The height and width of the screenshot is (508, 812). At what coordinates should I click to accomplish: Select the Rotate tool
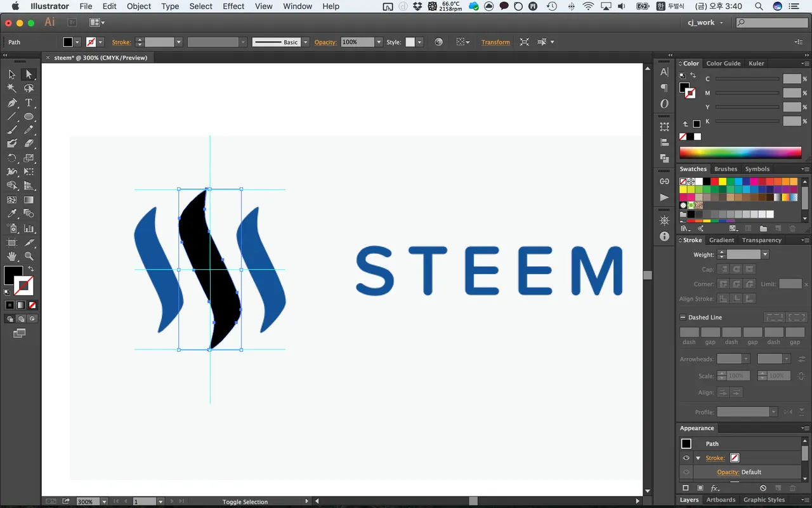[x=12, y=158]
